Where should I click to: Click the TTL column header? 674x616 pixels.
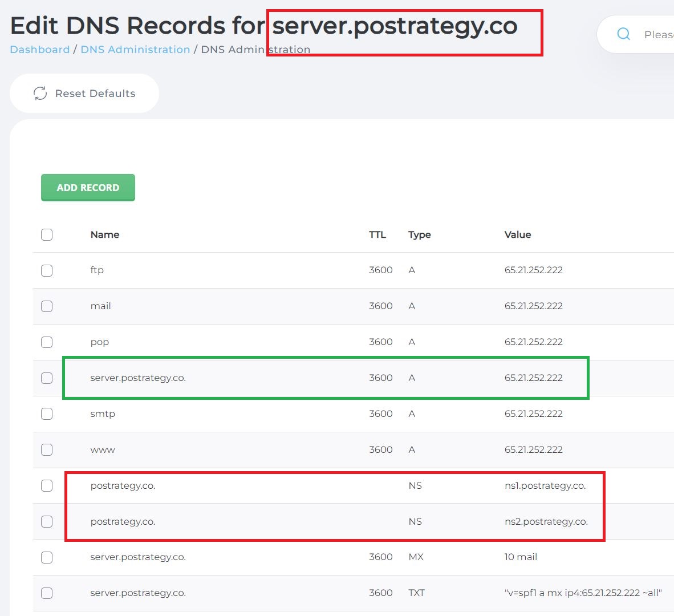tap(377, 235)
